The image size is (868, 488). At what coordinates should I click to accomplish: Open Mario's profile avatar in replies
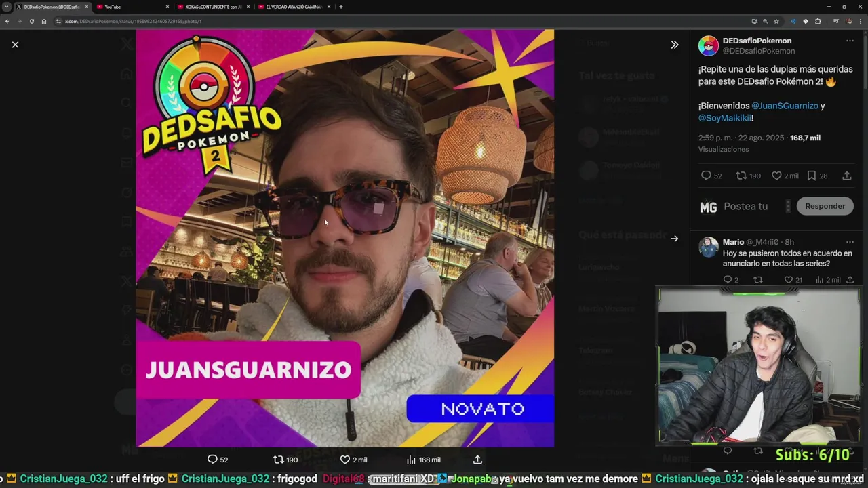[x=709, y=247]
